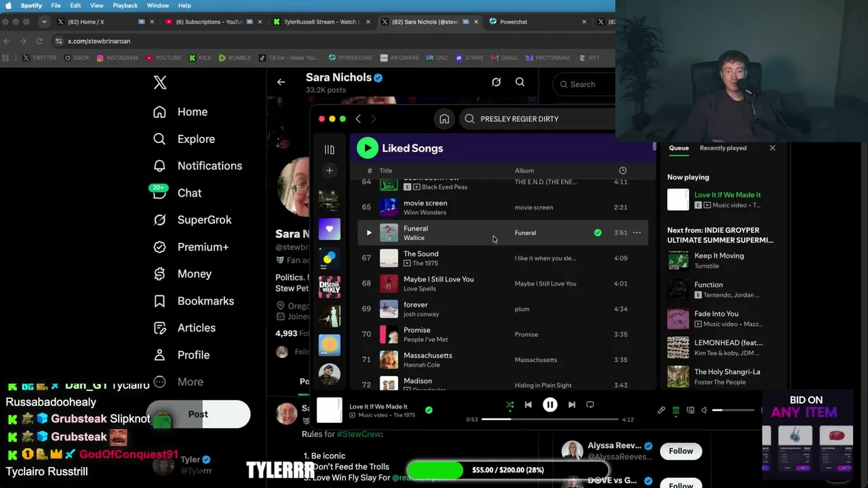Open Discover Weekly playlist in sidebar
This screenshot has height=488, width=868.
point(330,287)
